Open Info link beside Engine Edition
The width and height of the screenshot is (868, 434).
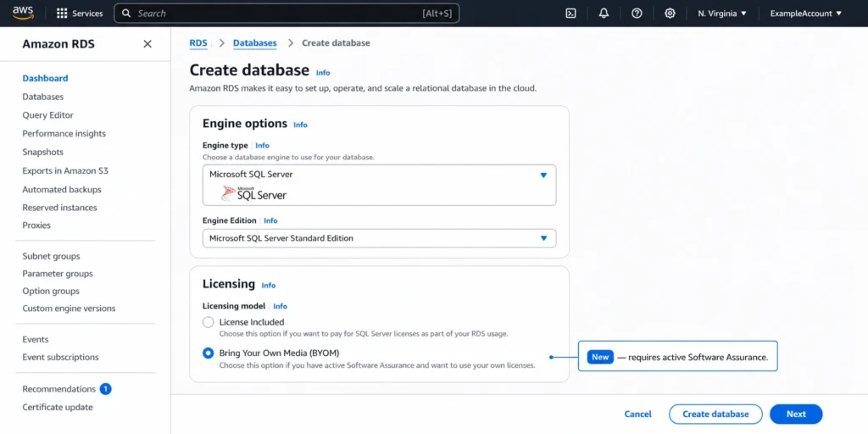click(270, 220)
